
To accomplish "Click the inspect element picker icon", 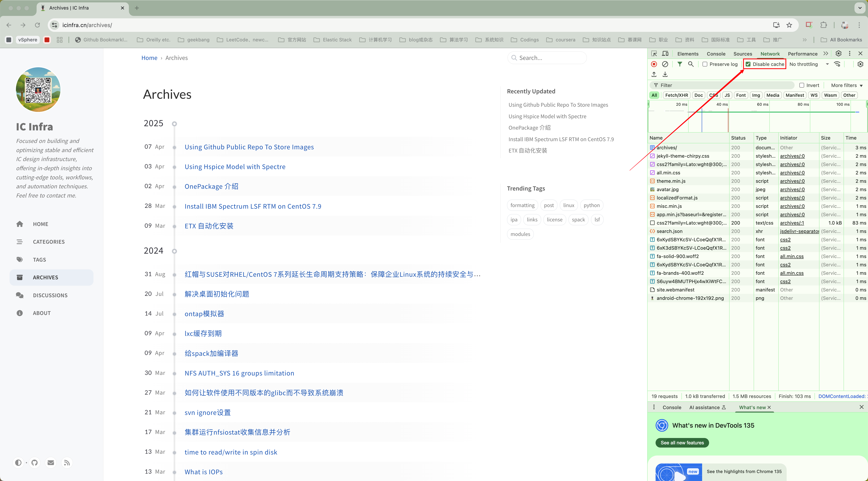I will point(654,54).
